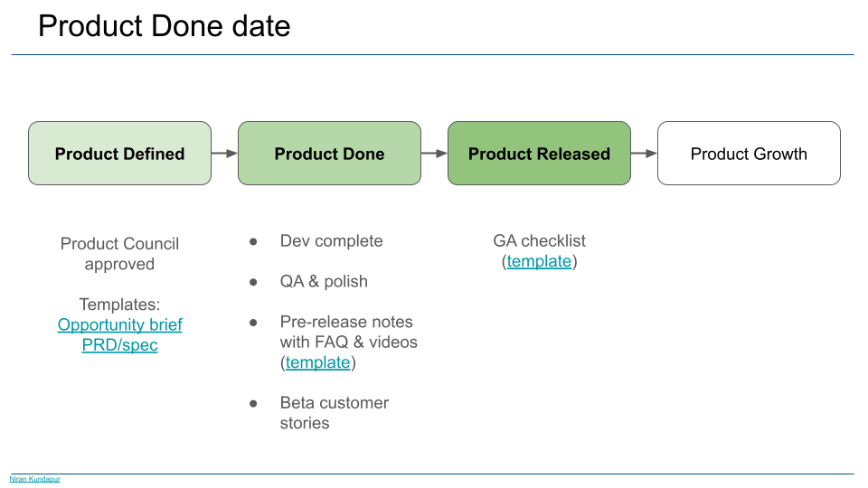Image resolution: width=868 pixels, height=488 pixels.
Task: Select the Product Done stage box
Action: tap(329, 154)
